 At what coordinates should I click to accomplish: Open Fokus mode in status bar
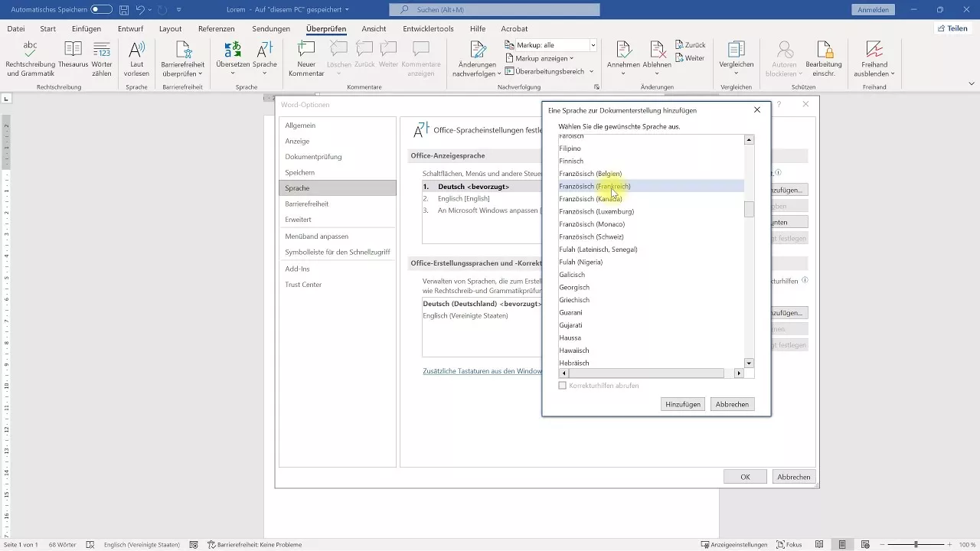790,545
